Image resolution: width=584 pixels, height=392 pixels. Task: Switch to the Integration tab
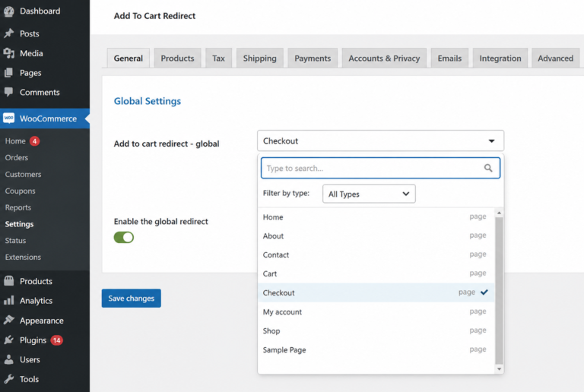point(500,58)
